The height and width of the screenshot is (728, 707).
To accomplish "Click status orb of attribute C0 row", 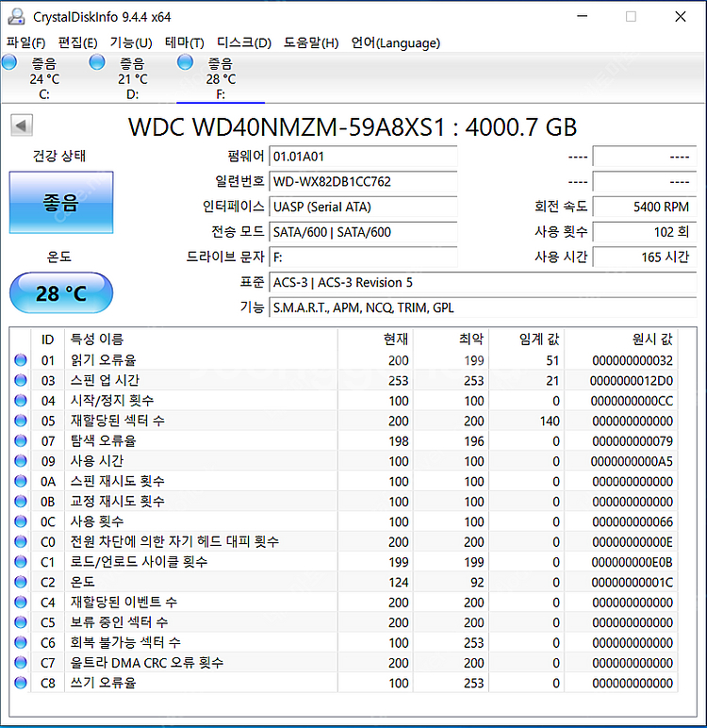I will (x=21, y=541).
